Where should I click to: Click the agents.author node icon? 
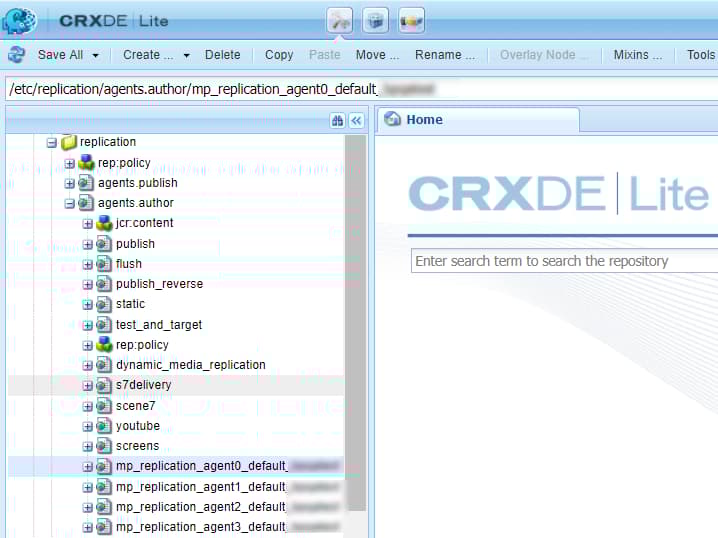pos(86,203)
